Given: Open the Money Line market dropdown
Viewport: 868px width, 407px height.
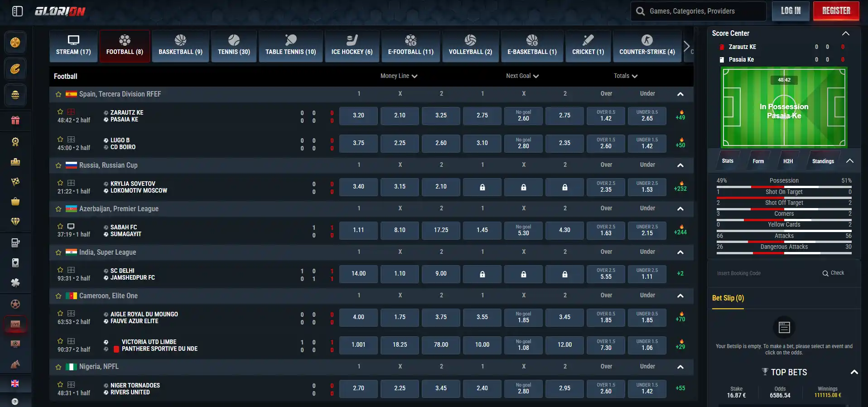Looking at the screenshot, I should tap(399, 76).
